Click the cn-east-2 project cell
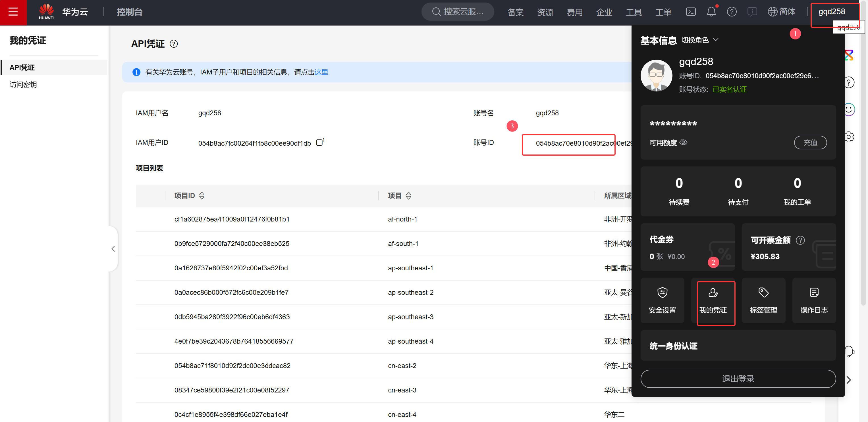Viewport: 868px width, 422px height. click(x=402, y=366)
